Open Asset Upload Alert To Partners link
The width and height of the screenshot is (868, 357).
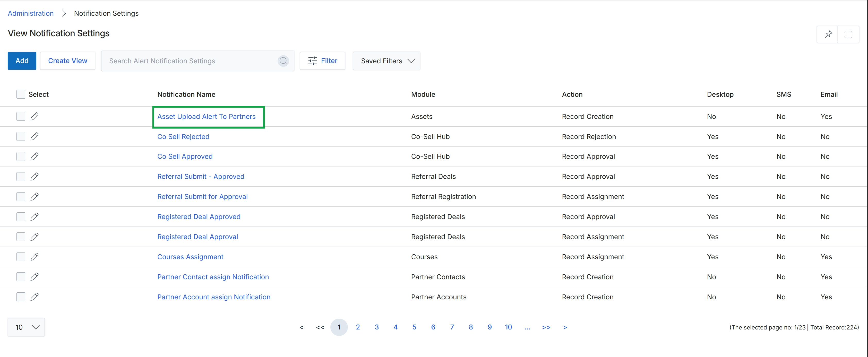pyautogui.click(x=207, y=117)
